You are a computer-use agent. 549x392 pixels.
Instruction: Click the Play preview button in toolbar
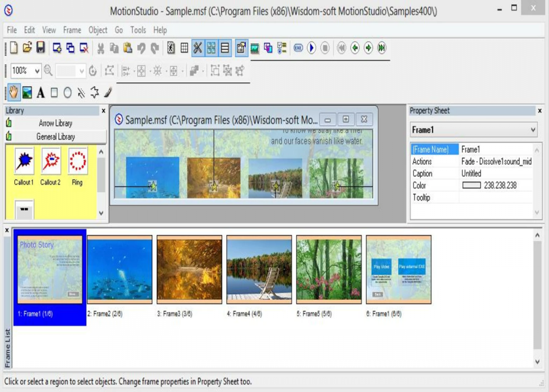[x=311, y=48]
